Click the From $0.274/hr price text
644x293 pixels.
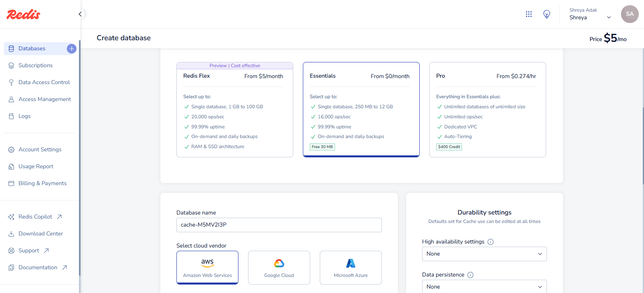point(516,76)
